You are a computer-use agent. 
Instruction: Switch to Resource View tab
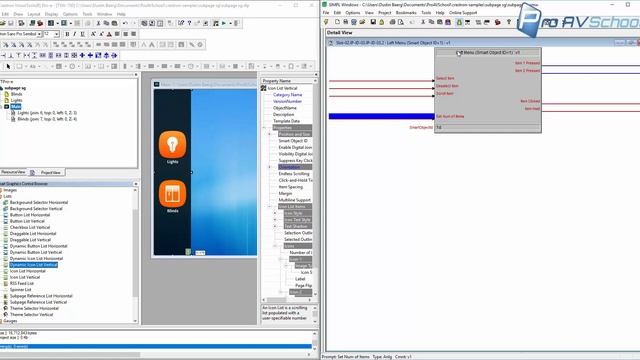13,172
